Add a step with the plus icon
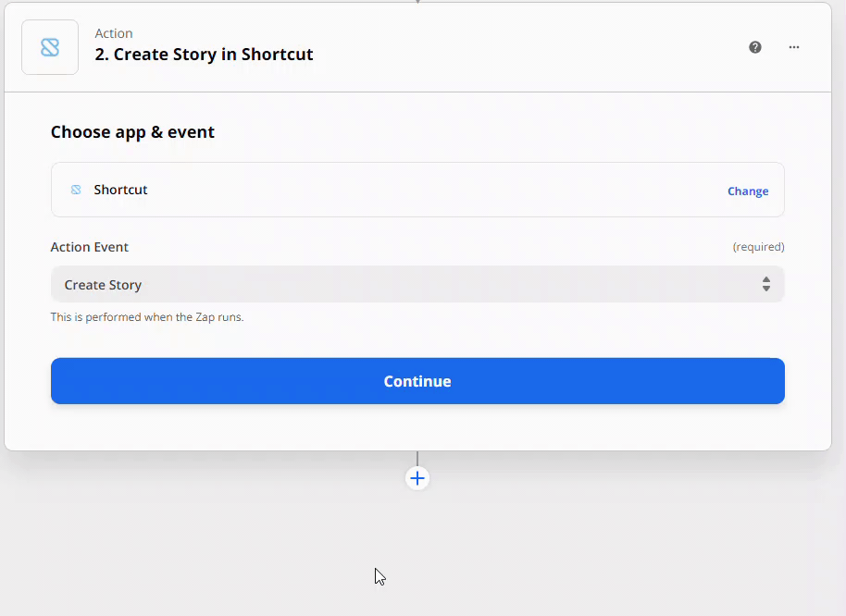Screen dimensions: 846x616 [417, 478]
